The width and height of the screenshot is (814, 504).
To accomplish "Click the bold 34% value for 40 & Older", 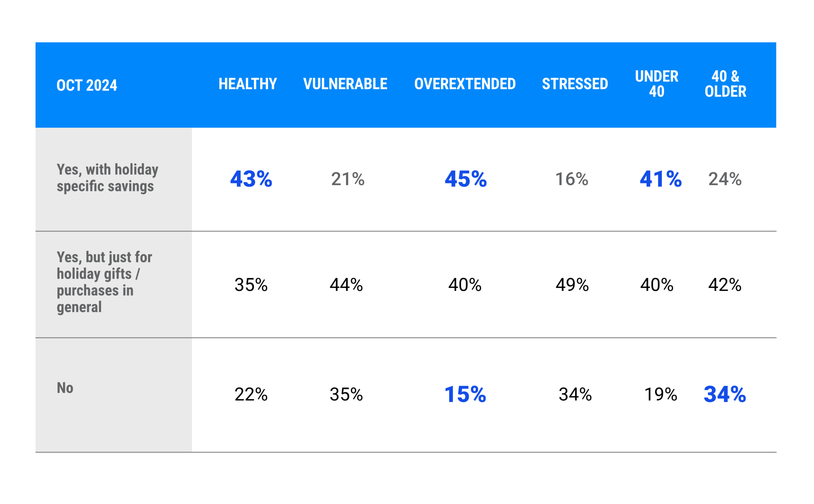I will tap(725, 394).
